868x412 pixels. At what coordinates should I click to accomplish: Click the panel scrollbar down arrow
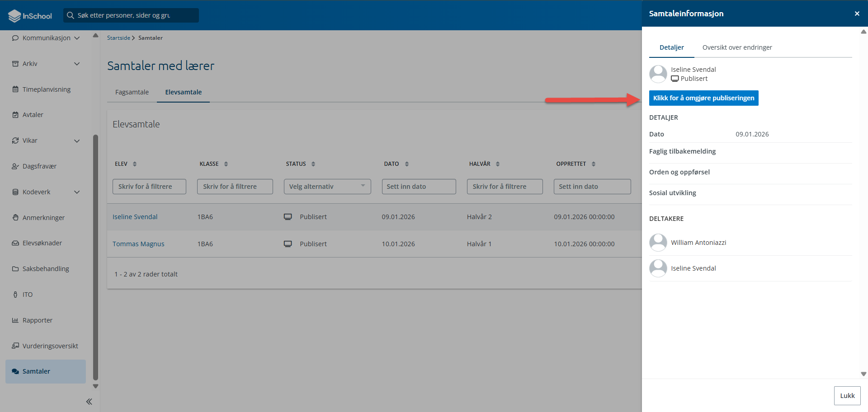click(x=863, y=374)
